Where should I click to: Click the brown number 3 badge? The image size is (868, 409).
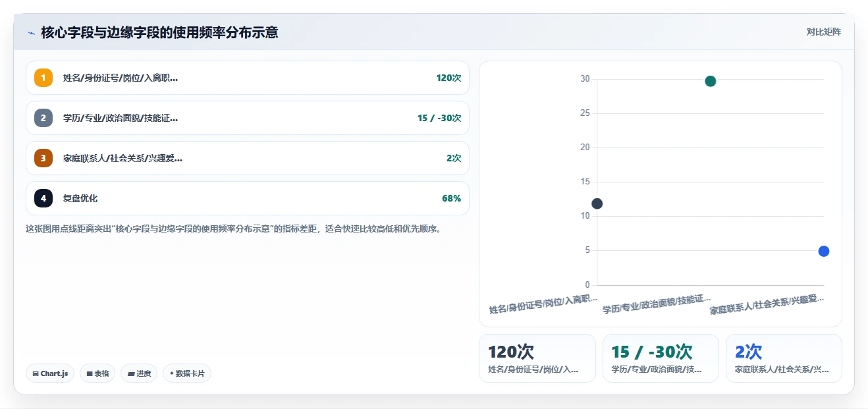(43, 158)
